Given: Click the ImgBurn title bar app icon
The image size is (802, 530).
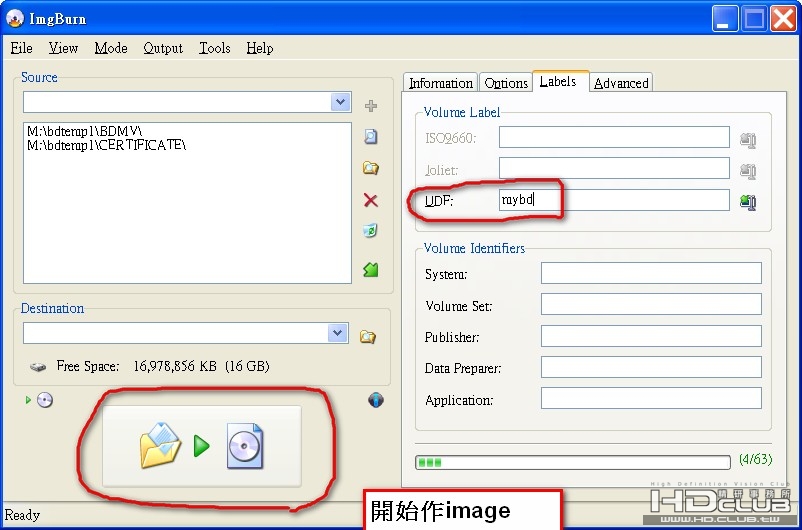Looking at the screenshot, I should [x=15, y=18].
